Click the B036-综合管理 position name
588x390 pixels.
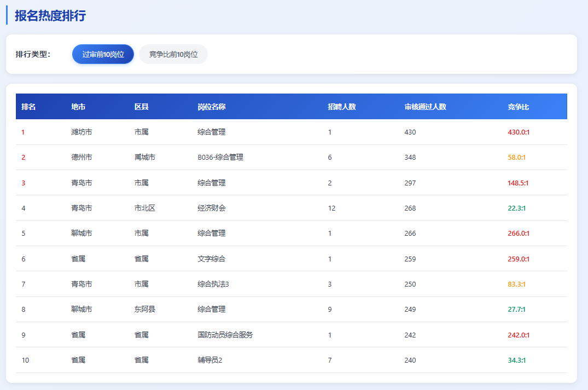(x=220, y=158)
